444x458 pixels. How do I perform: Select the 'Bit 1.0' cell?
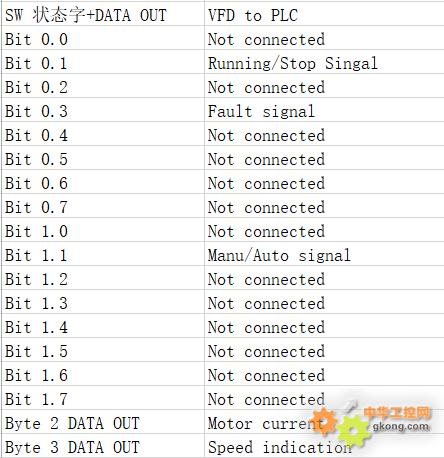pyautogui.click(x=103, y=230)
